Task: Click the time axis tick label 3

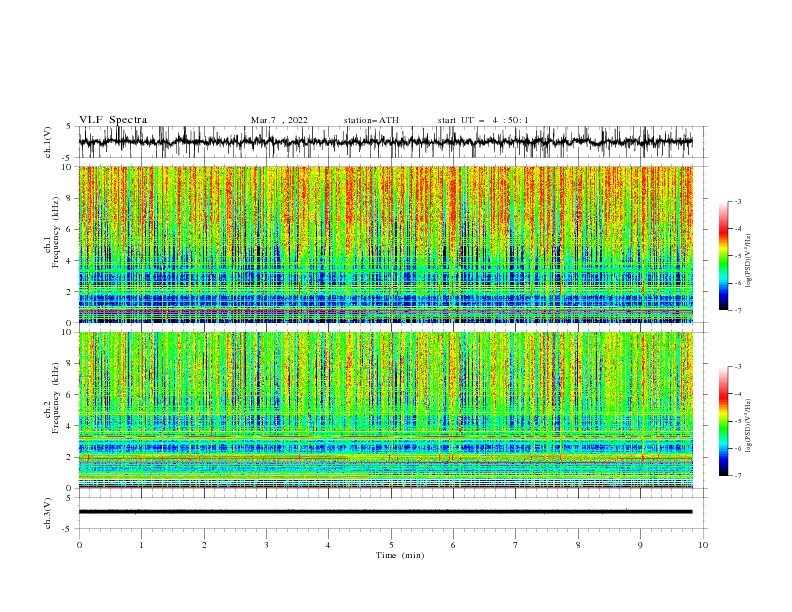Action: (x=266, y=545)
